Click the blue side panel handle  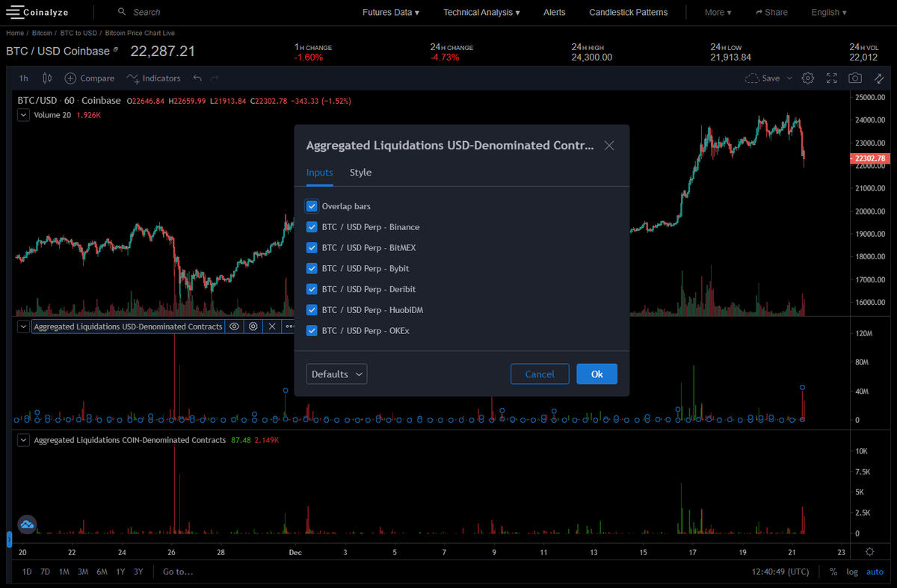click(9, 539)
